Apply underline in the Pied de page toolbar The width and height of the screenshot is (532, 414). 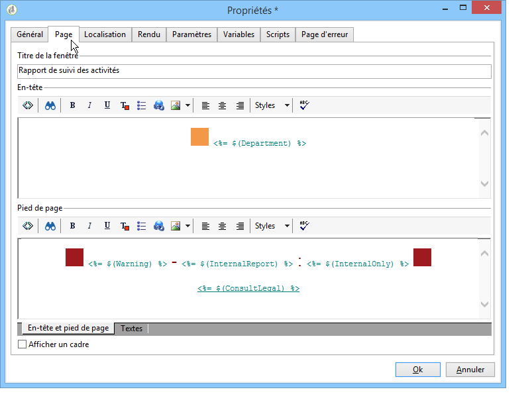[x=107, y=226]
